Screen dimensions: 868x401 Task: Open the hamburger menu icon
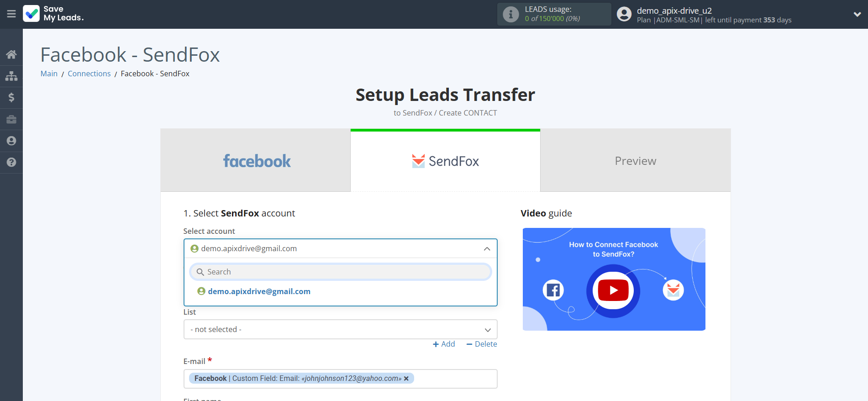[x=11, y=14]
